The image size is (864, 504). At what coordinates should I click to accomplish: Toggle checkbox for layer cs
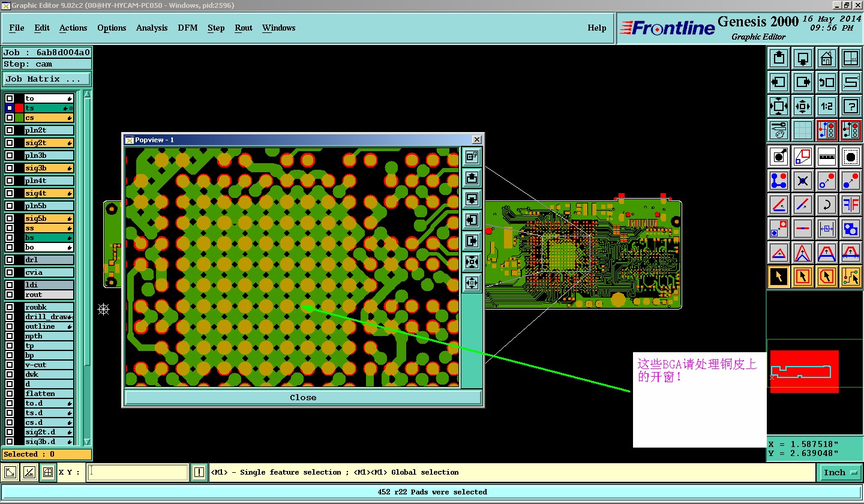pyautogui.click(x=10, y=118)
